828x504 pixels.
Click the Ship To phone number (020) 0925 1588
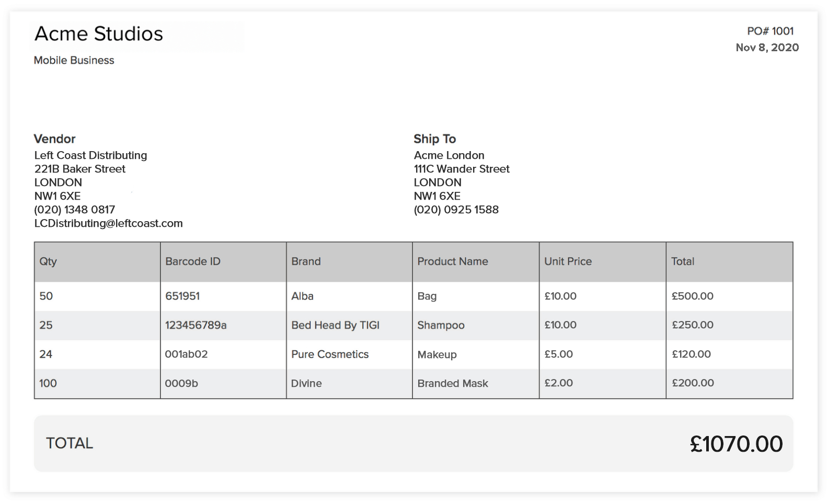[456, 210]
